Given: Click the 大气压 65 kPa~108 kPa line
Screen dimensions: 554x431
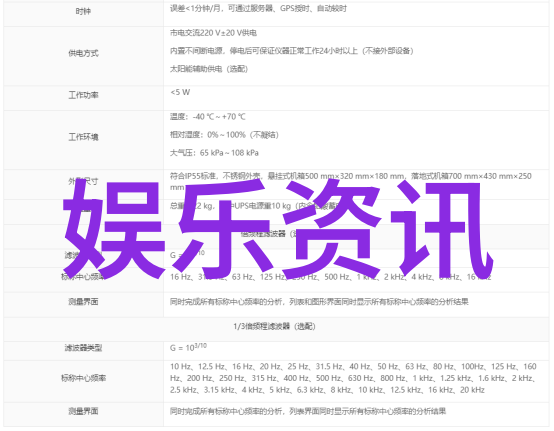Looking at the screenshot, I should (x=214, y=153).
